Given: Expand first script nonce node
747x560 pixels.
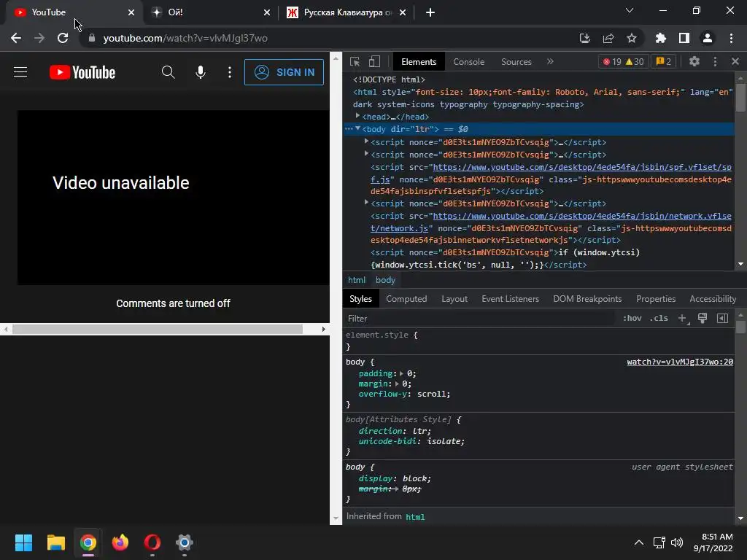Looking at the screenshot, I should coord(366,141).
